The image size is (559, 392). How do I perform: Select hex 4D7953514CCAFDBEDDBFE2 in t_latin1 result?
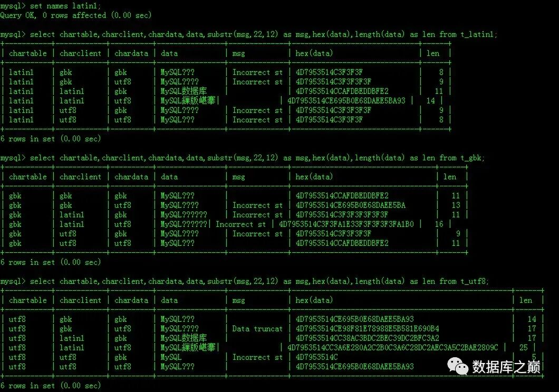[342, 91]
